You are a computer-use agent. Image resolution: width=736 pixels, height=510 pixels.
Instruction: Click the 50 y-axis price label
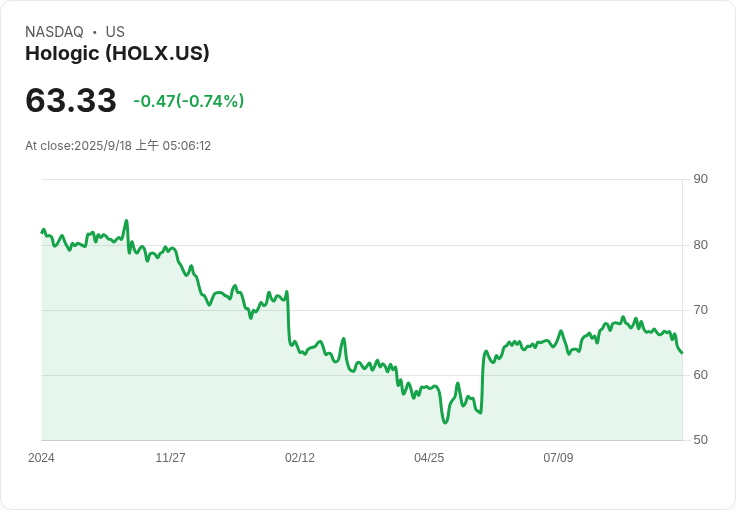700,440
